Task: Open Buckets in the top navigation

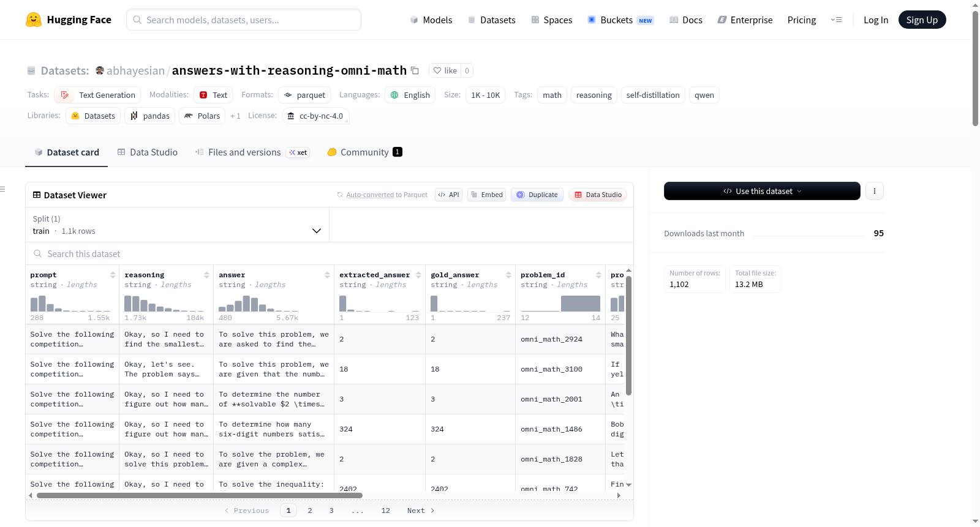Action: tap(620, 20)
